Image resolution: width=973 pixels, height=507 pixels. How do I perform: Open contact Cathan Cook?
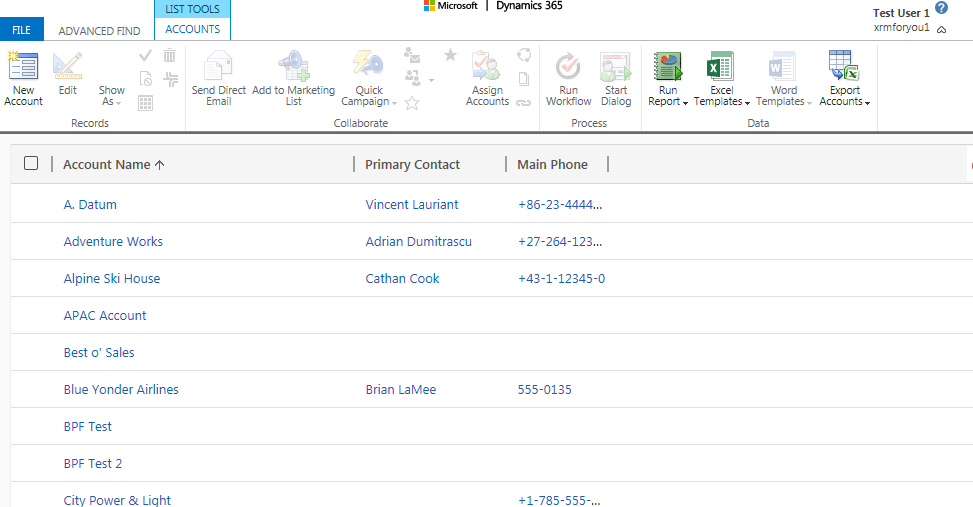pos(402,279)
